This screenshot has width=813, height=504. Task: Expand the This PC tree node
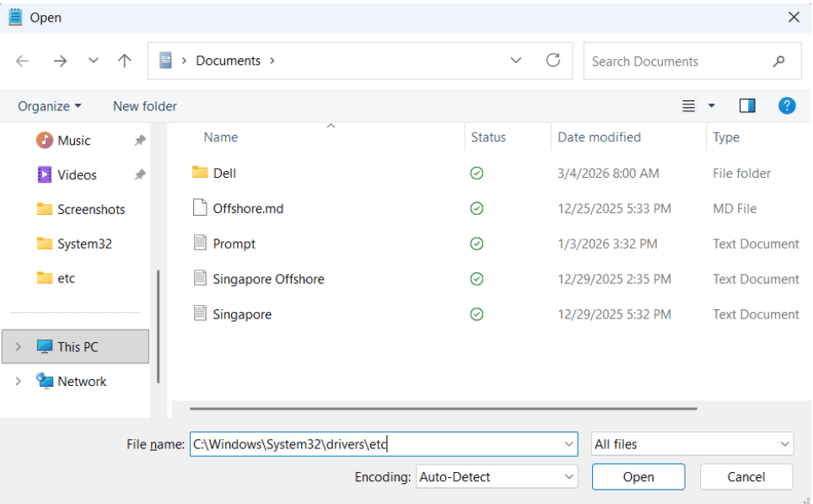(19, 346)
